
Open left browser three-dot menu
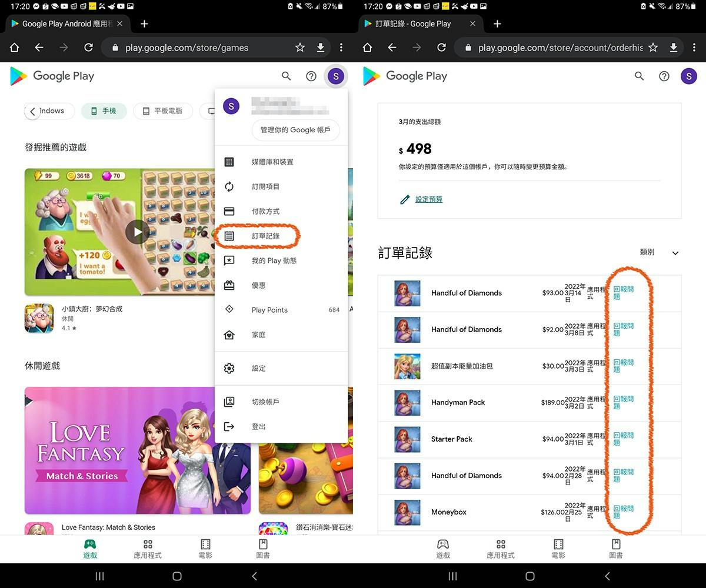point(341,48)
